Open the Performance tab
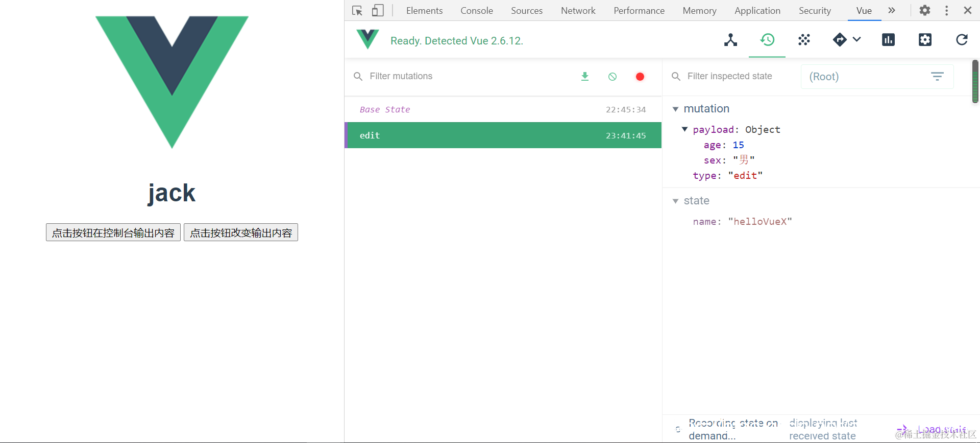Screen dimensions: 980x443 (639, 10)
